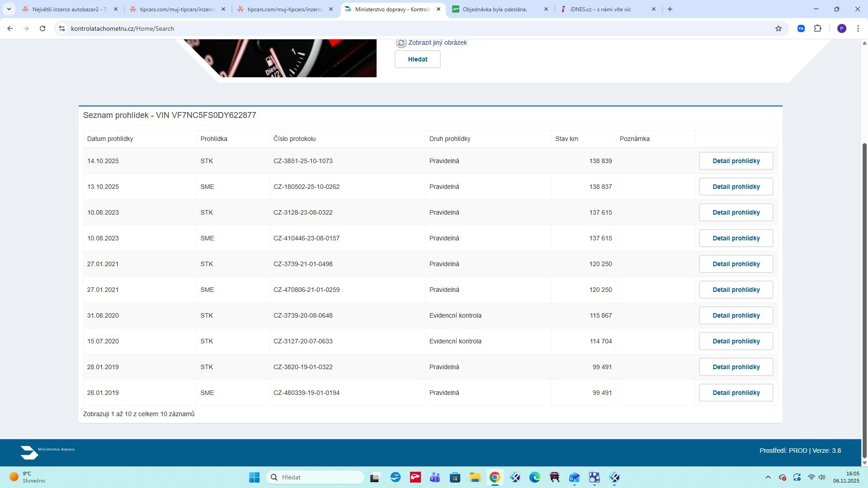Screen dimensions: 868x488
Task: Open the Windows Start menu
Action: [254, 477]
